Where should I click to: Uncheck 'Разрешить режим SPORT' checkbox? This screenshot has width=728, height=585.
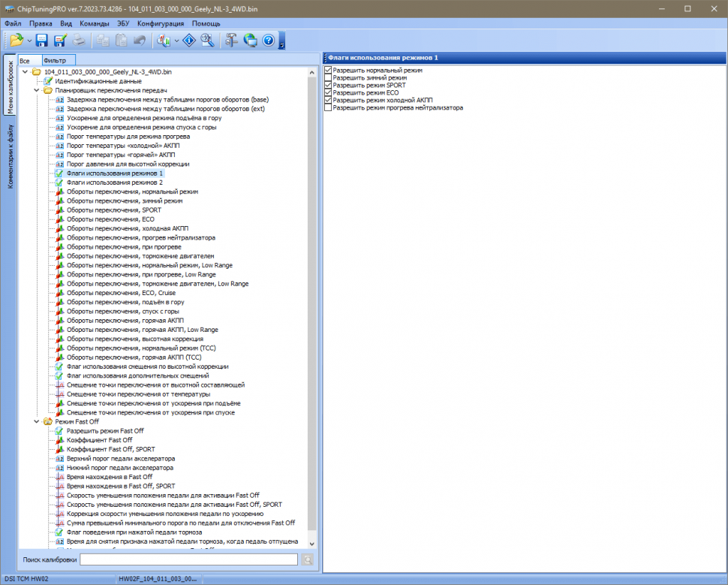(328, 85)
